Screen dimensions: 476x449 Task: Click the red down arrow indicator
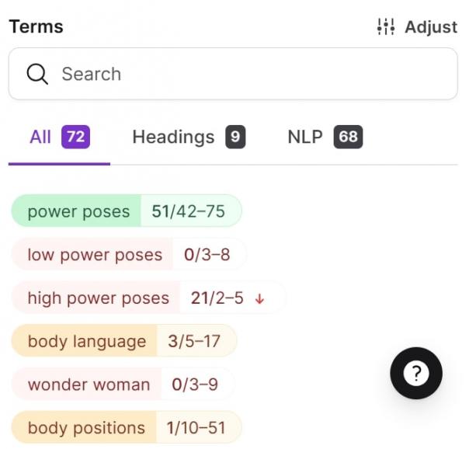pyautogui.click(x=260, y=298)
